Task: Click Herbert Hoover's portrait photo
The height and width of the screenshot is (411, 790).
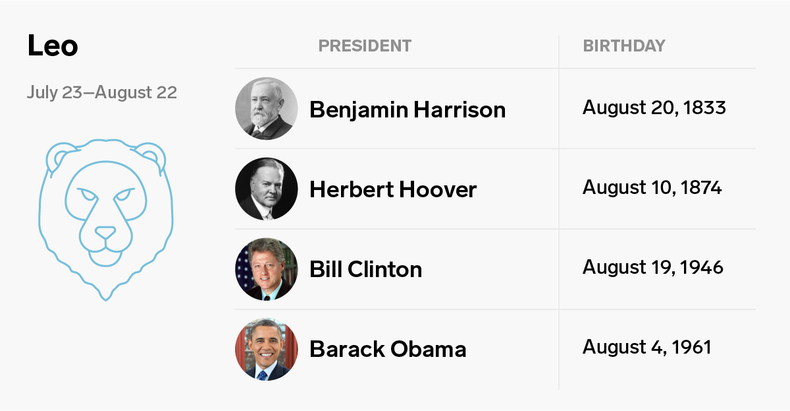Action: click(266, 189)
